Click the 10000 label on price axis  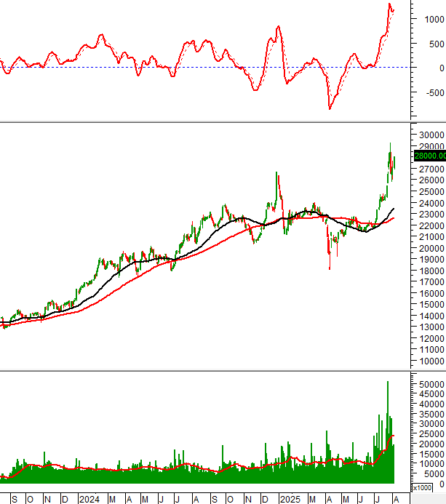click(x=432, y=361)
